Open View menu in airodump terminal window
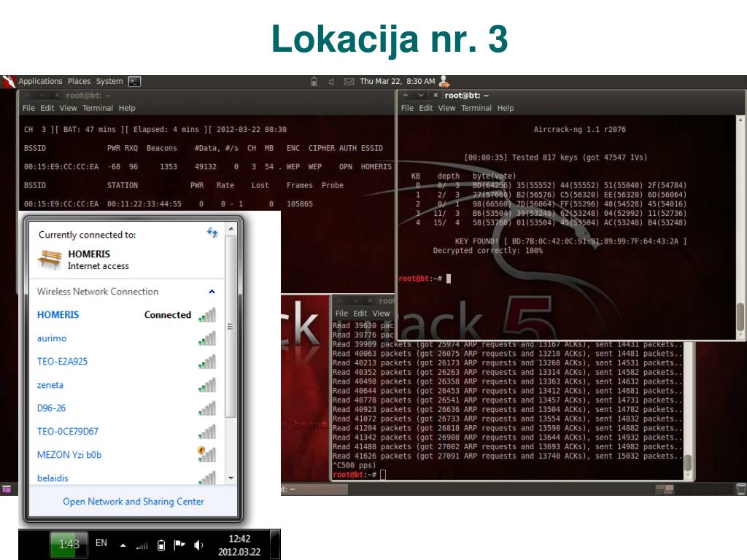Screen dimensions: 747x560 pos(68,108)
